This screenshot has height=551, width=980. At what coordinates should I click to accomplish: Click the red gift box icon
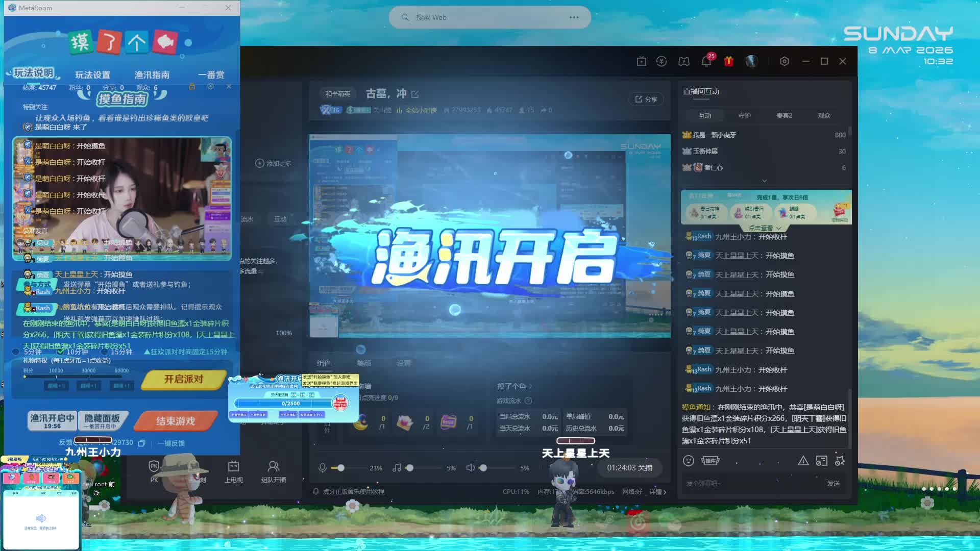coord(728,61)
